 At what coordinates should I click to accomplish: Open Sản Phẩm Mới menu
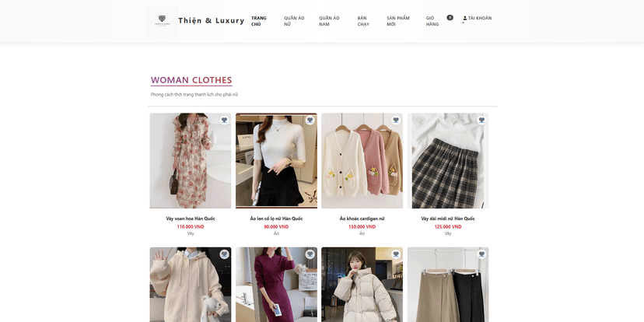[x=398, y=21]
